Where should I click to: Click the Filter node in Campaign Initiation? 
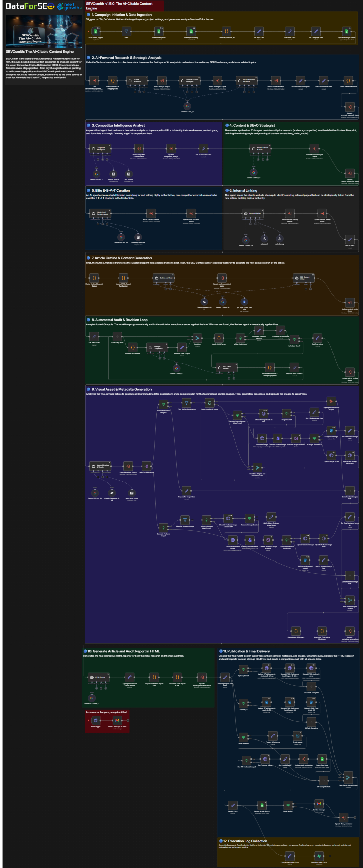pos(126,32)
